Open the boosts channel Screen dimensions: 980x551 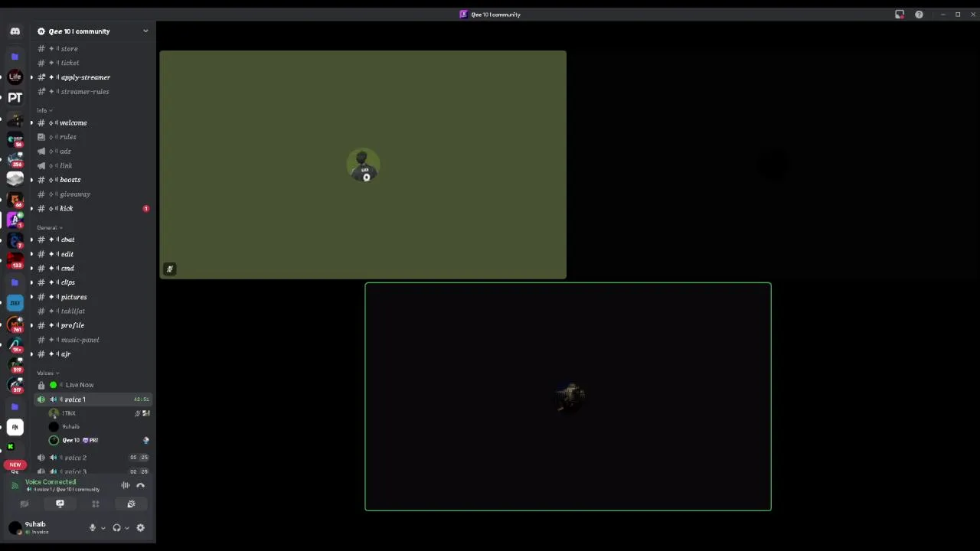tap(93, 180)
